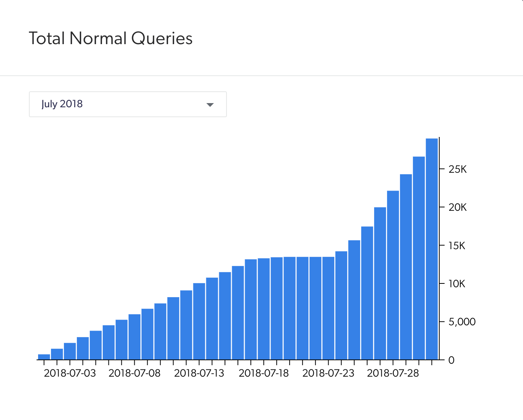
Task: Click the 5,000 y-axis label
Action: pyautogui.click(x=462, y=322)
